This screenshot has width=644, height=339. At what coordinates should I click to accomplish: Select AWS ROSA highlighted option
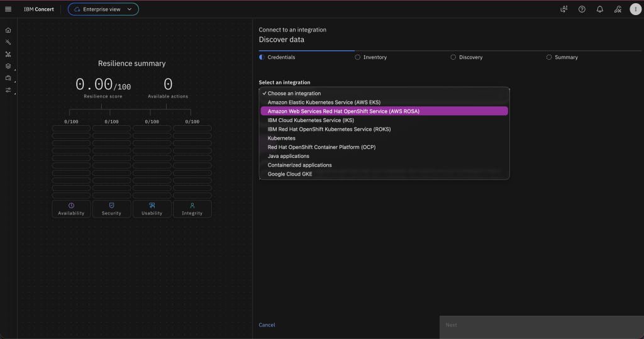[x=384, y=111]
